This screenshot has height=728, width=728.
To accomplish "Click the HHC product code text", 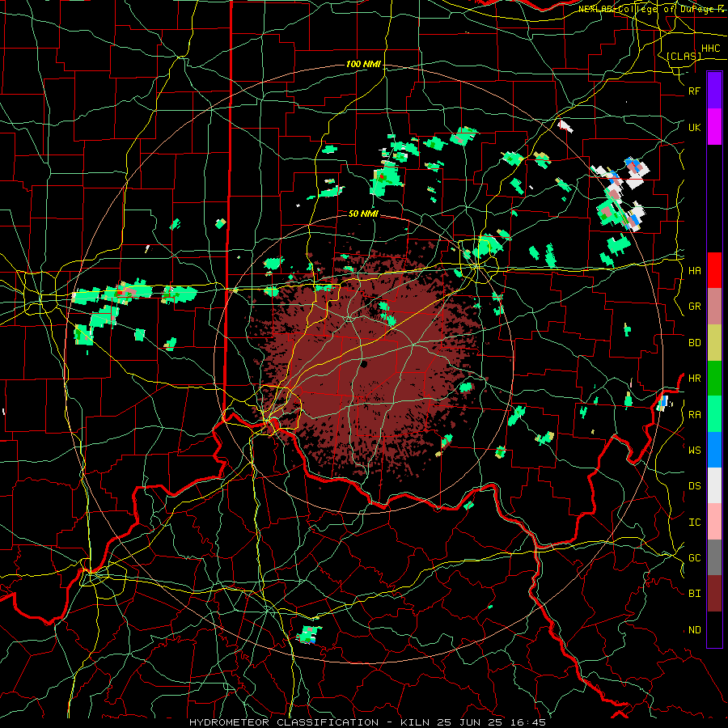I will coord(710,49).
